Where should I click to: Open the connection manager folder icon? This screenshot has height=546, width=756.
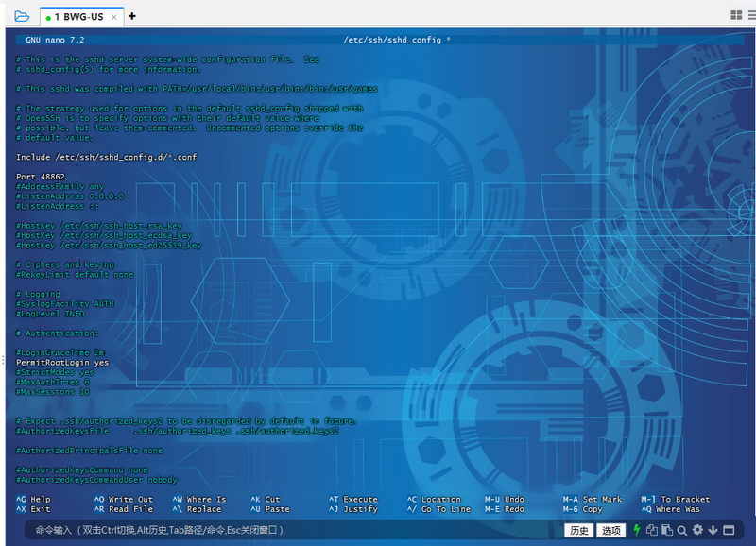point(20,15)
